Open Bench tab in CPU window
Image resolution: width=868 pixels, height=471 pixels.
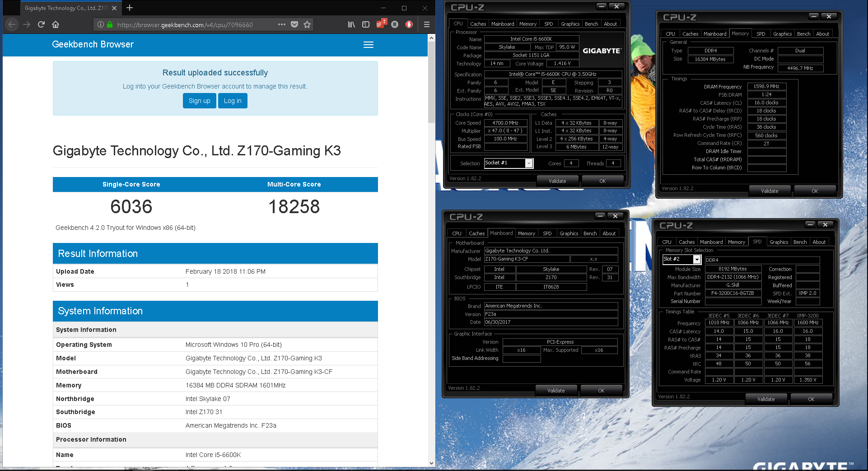pos(591,24)
